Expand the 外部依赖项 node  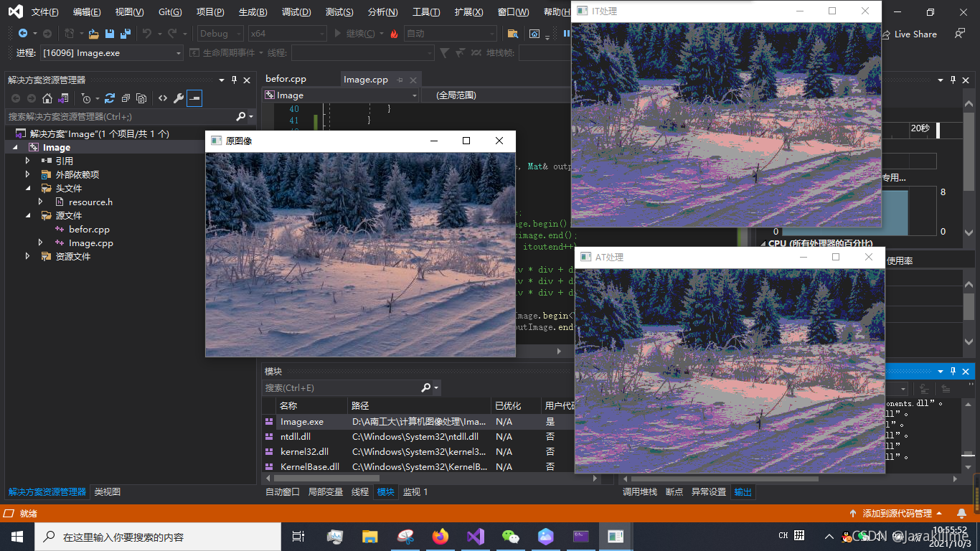(28, 174)
